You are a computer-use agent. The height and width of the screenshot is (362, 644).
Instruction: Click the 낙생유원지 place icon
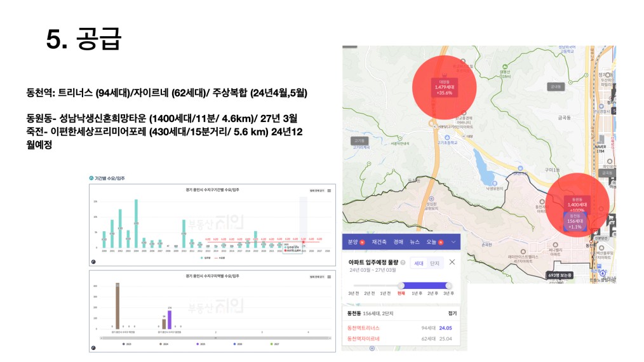tap(495, 184)
